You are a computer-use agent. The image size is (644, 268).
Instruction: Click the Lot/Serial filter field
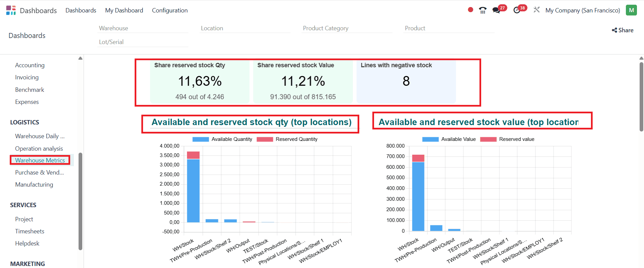click(x=143, y=42)
